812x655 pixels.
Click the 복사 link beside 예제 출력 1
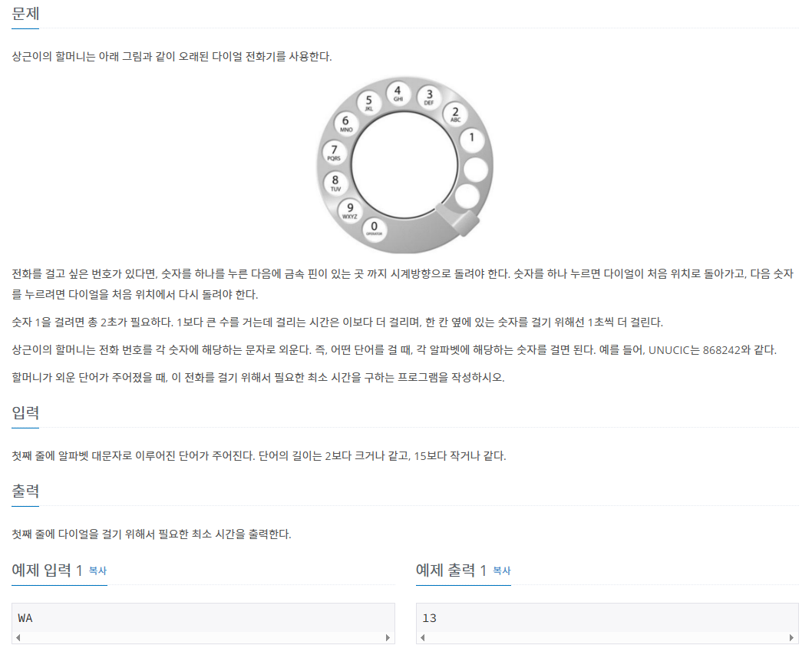[501, 571]
